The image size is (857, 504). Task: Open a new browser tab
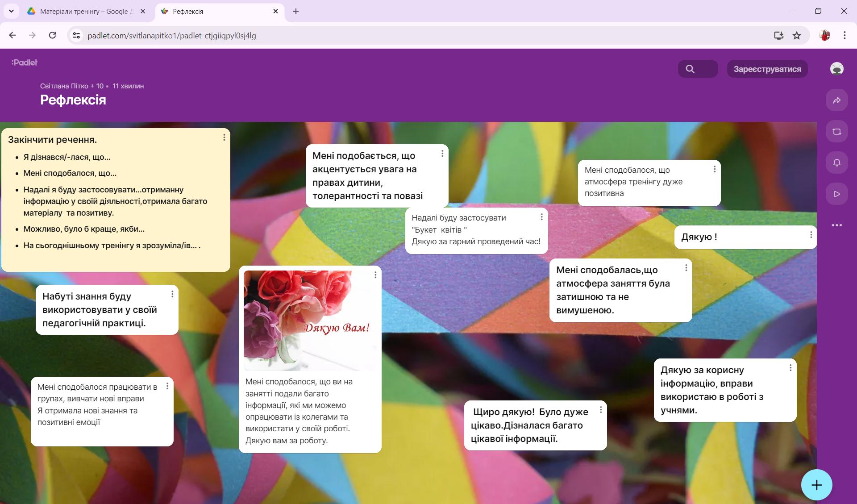coord(296,12)
